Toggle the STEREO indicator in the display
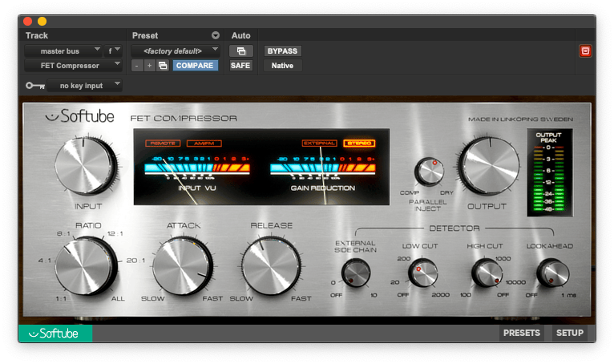The height and width of the screenshot is (364, 614). 359,144
